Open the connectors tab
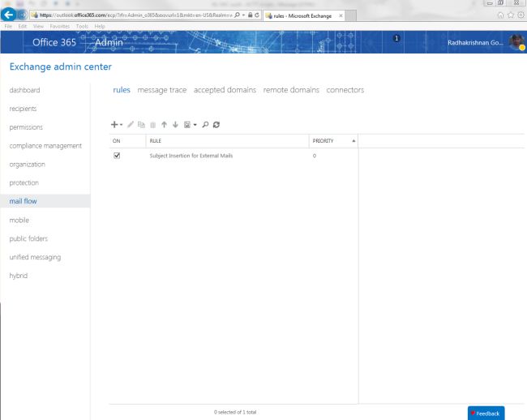 point(345,90)
